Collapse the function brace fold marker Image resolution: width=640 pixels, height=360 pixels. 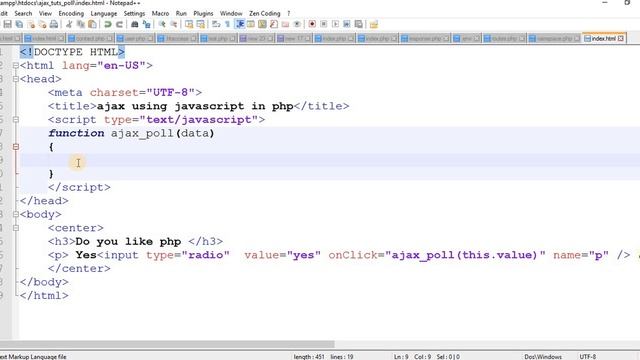tap(16, 147)
